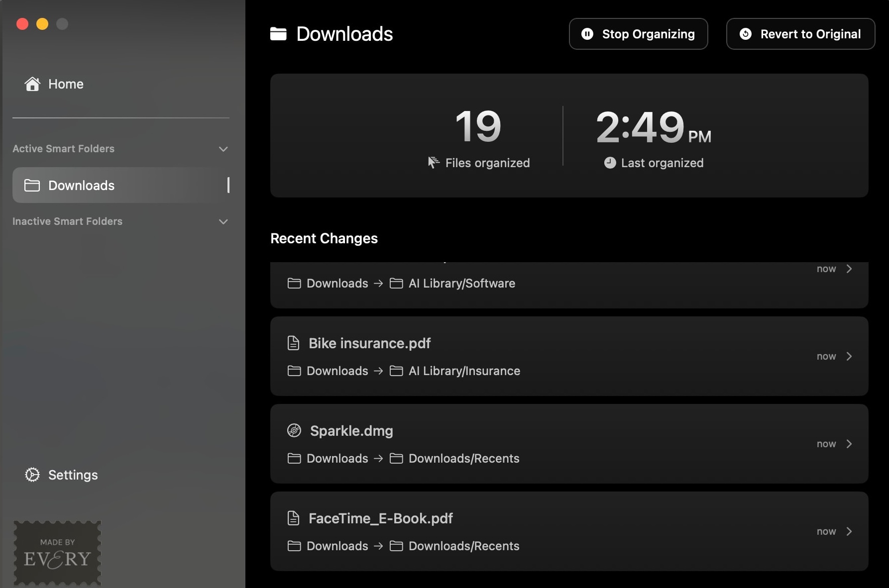Open Settings gear icon in sidebar
The width and height of the screenshot is (889, 588).
coord(32,475)
